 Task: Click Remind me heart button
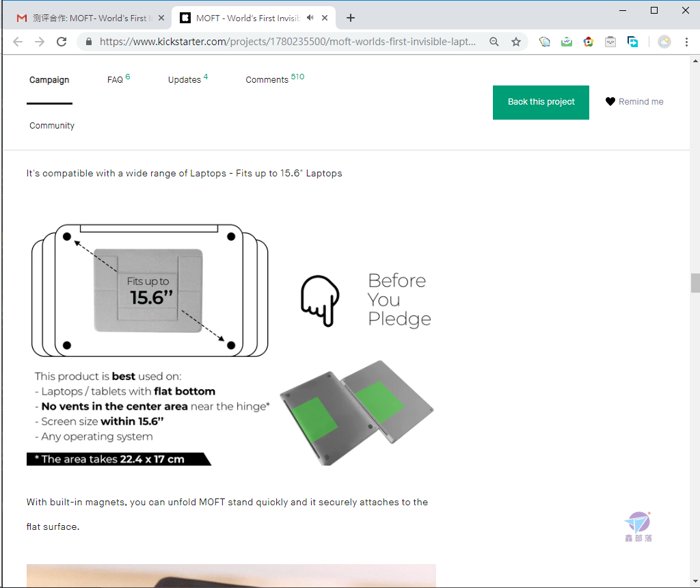pyautogui.click(x=634, y=102)
